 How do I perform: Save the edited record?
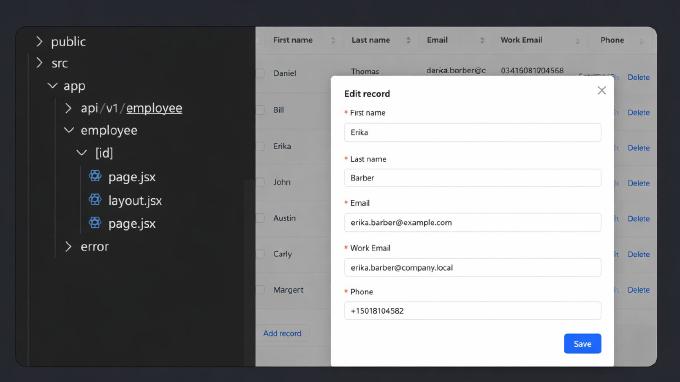coord(582,344)
